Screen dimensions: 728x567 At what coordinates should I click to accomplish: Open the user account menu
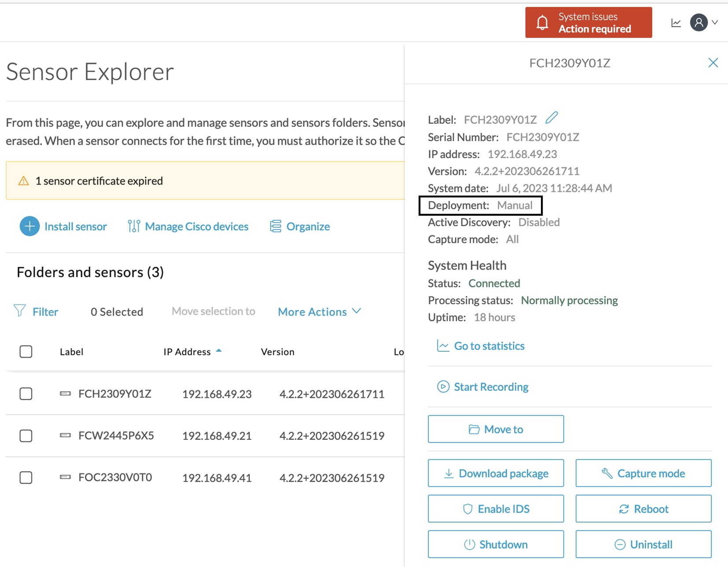pos(703,22)
